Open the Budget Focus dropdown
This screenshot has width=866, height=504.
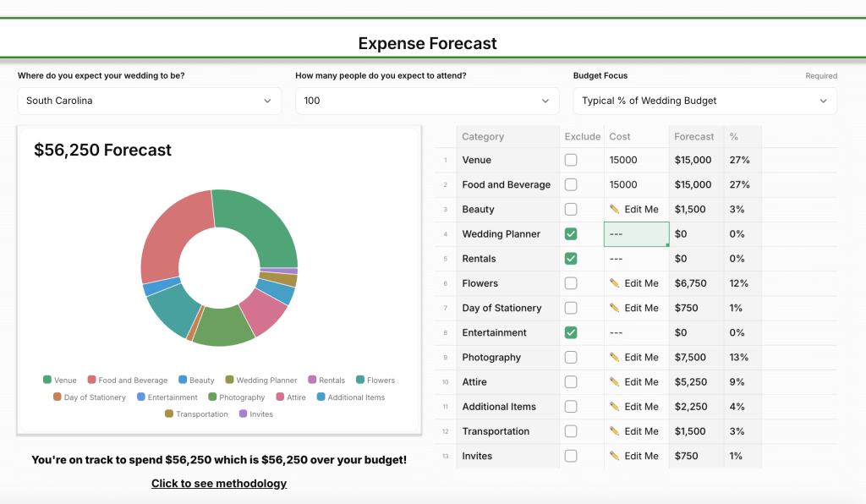[704, 101]
